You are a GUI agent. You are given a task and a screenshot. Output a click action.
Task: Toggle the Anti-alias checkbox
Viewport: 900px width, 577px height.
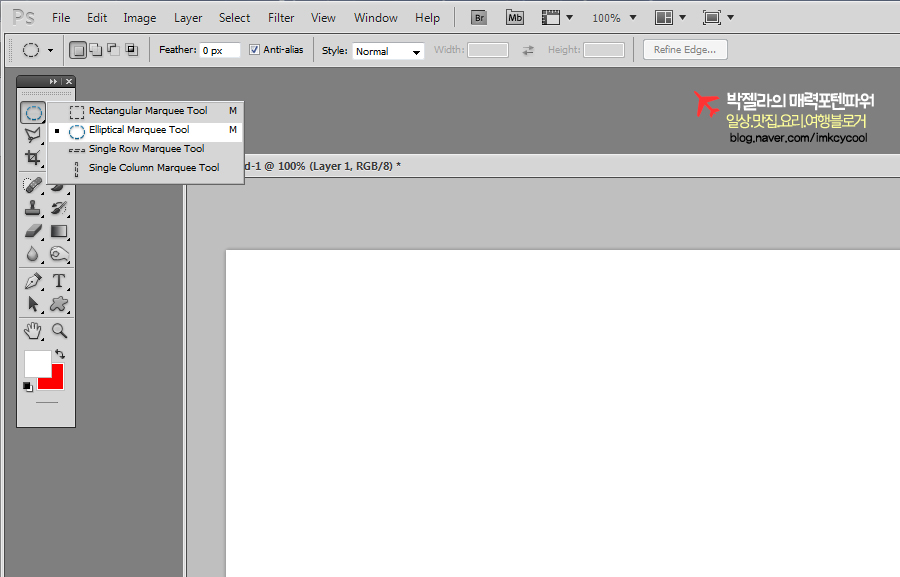[254, 50]
